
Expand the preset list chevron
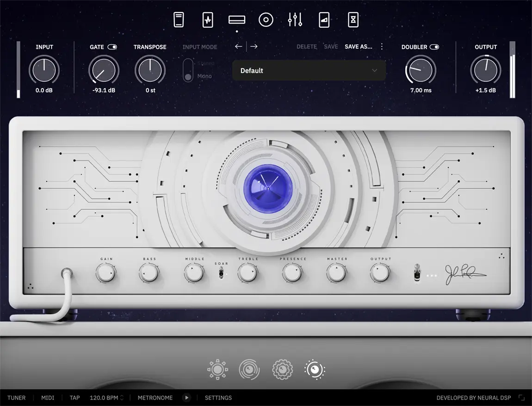point(375,71)
